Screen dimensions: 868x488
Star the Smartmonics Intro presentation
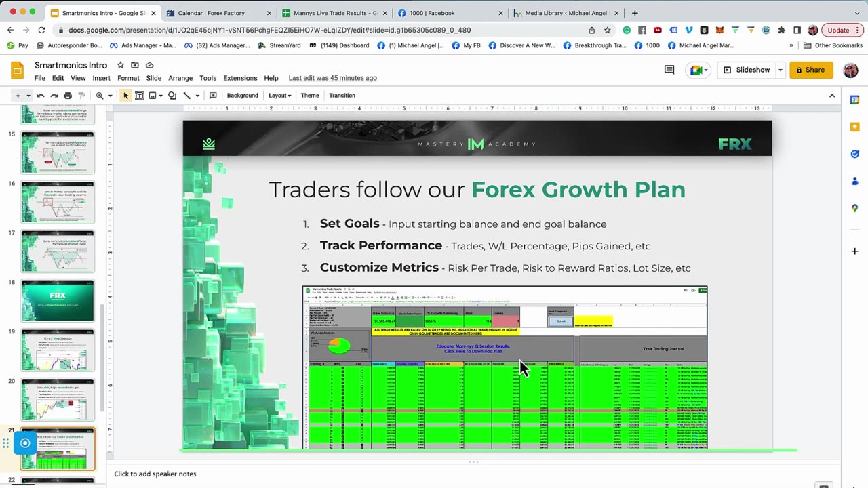point(120,65)
